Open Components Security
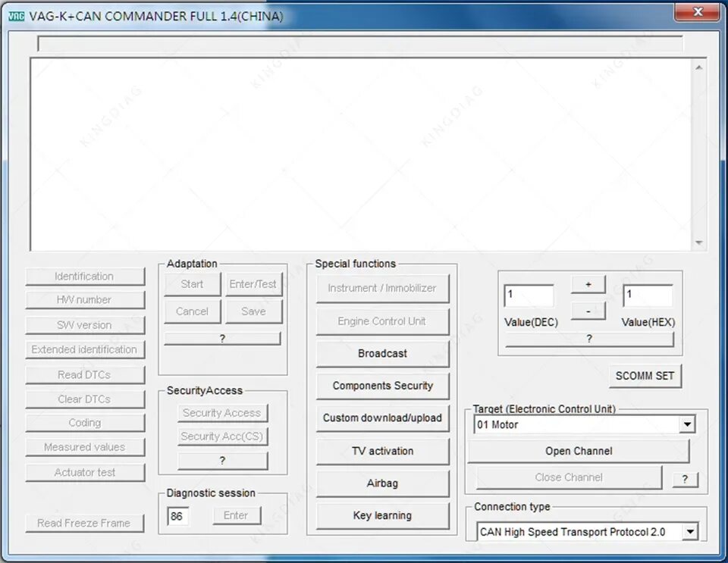Image resolution: width=728 pixels, height=563 pixels. pyautogui.click(x=382, y=386)
